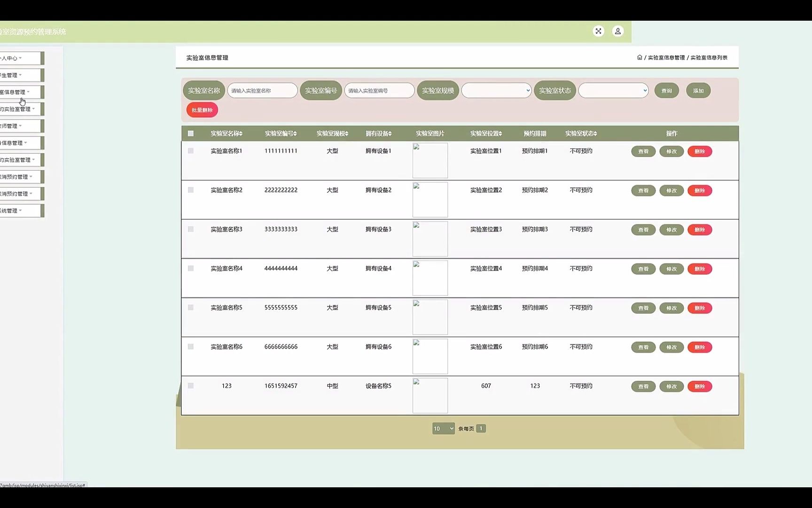Click 实验室信息管理 in the breadcrumb
The image size is (812, 508).
tap(666, 58)
